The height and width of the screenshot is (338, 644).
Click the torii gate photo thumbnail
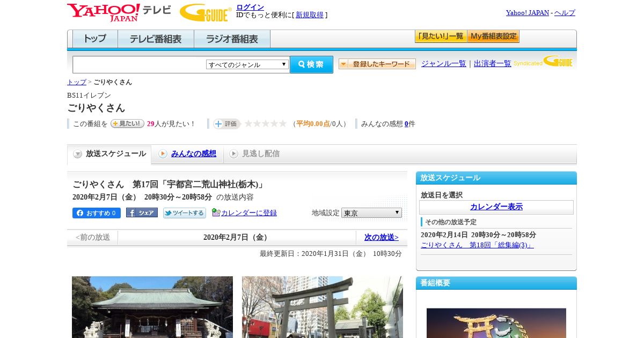coord(323,307)
